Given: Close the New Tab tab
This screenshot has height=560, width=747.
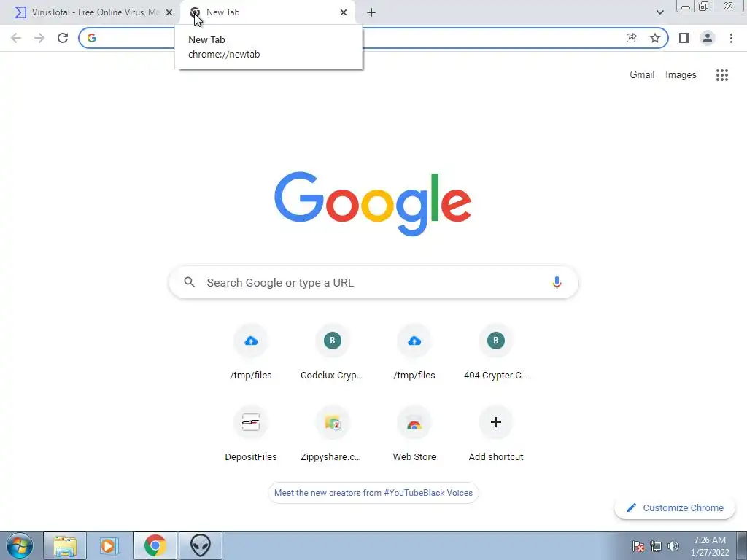Looking at the screenshot, I should coord(344,12).
